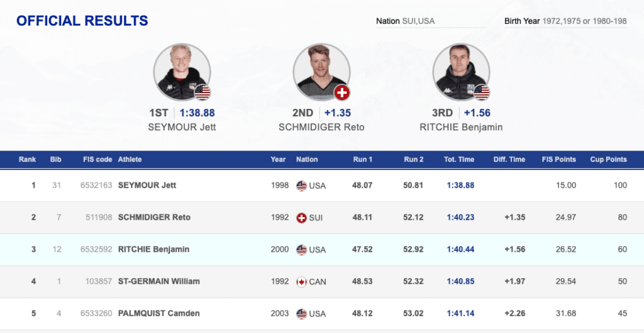Click Jett Seymour's podium USA flag badge
Screen dimensions: 644x333
tap(203, 93)
